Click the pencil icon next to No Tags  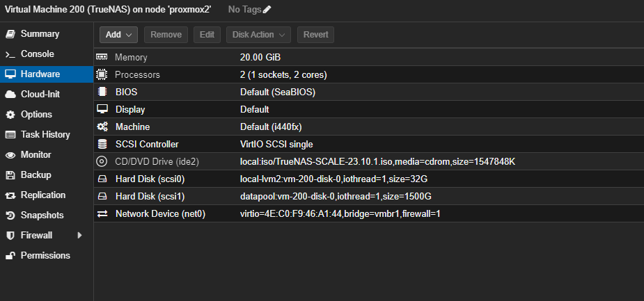click(267, 9)
